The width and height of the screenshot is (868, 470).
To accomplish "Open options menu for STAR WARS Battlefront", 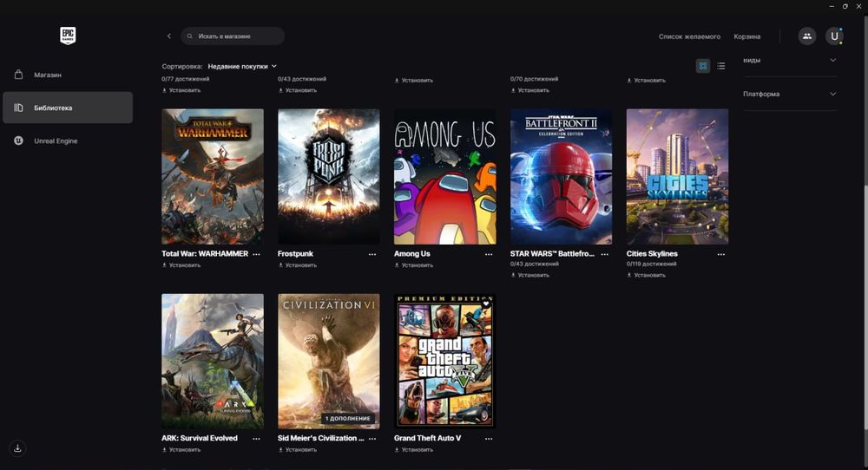I will click(x=604, y=254).
